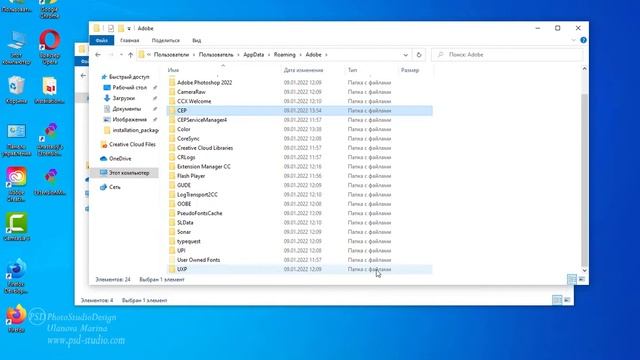Click AppData breadcrumb in address bar
The width and height of the screenshot is (640, 360).
[x=253, y=55]
